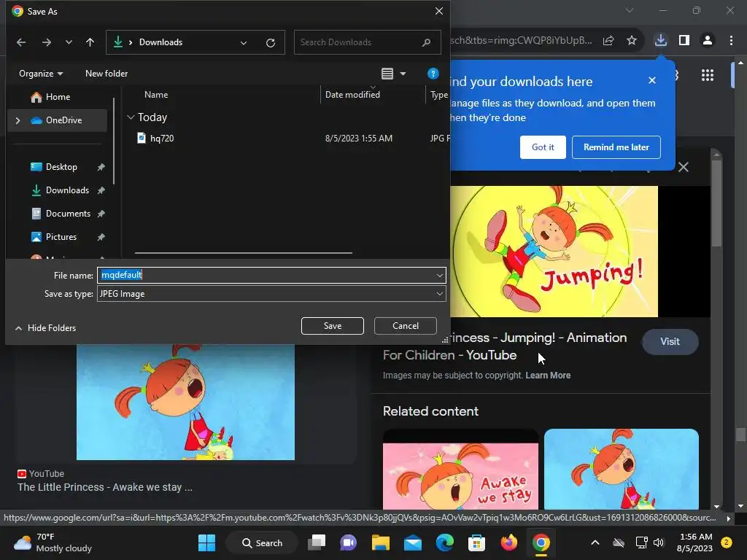Open the Jumping! preview image
This screenshot has height=560, width=747.
point(554,252)
